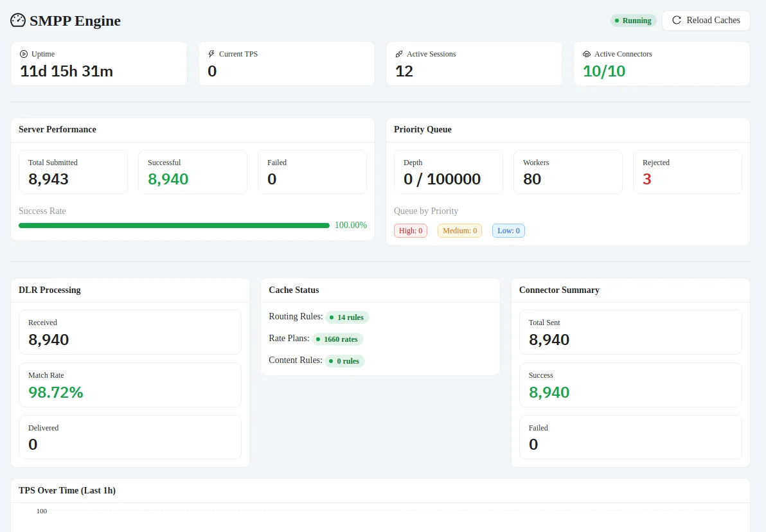Click the Server Performance heading
The width and height of the screenshot is (766, 532).
tap(57, 129)
